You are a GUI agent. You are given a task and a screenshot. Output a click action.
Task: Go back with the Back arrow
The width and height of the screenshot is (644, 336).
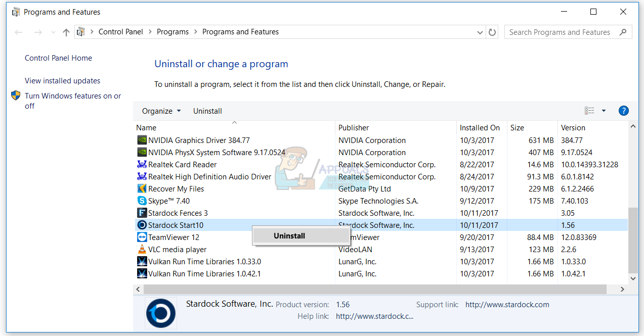coord(19,32)
